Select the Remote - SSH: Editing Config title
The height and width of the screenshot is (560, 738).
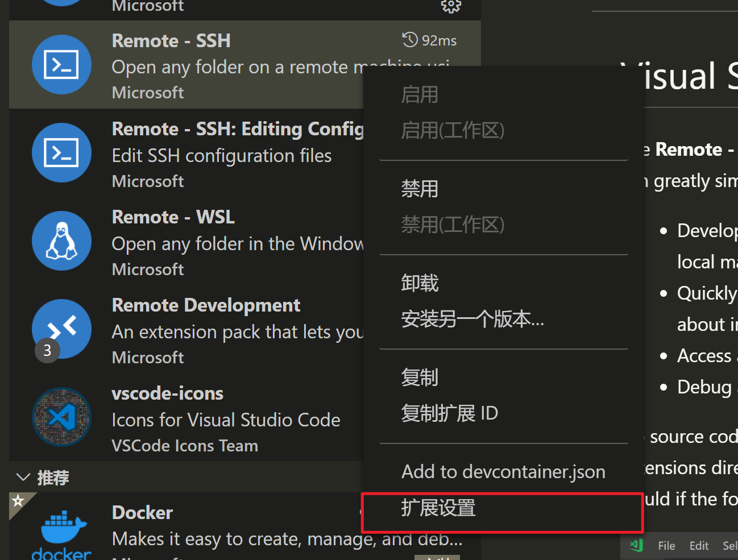click(x=238, y=129)
